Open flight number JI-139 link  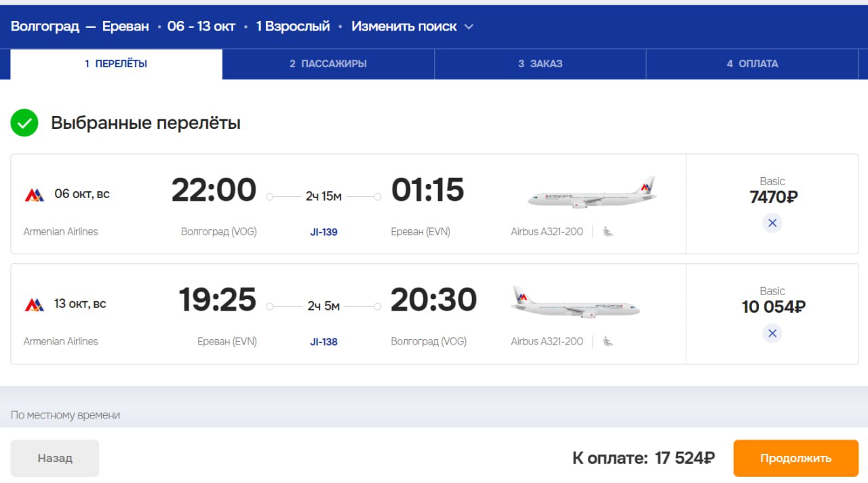[323, 232]
